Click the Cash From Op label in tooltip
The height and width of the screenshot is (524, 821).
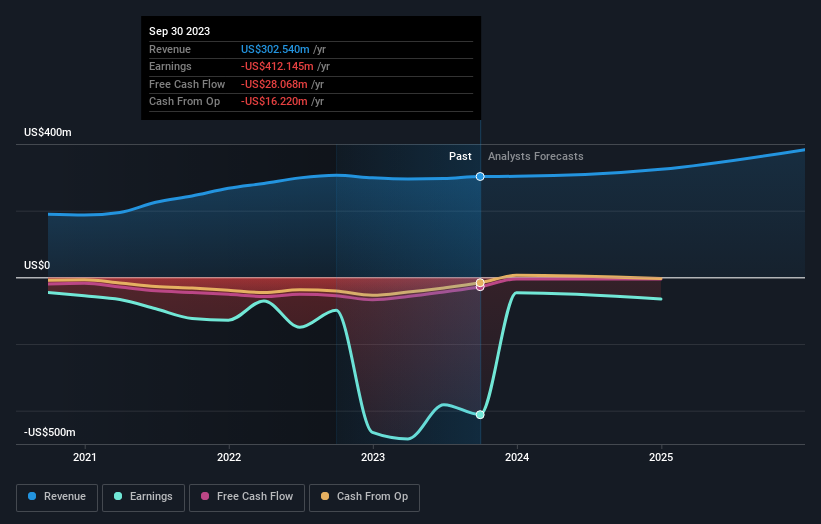point(184,102)
